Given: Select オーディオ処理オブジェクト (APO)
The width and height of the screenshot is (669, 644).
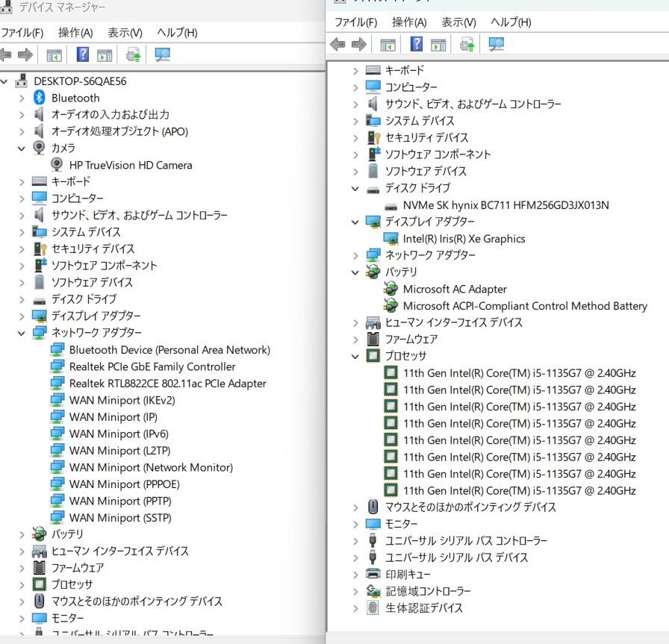Looking at the screenshot, I should [119, 131].
